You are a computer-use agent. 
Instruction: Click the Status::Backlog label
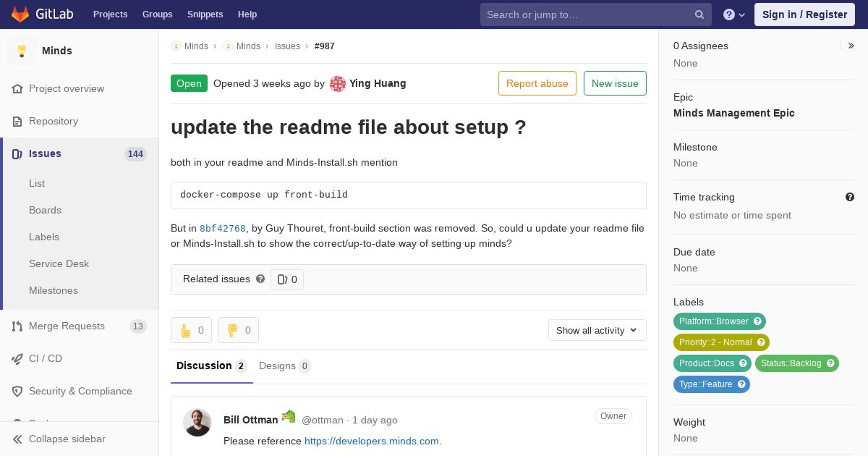click(791, 363)
